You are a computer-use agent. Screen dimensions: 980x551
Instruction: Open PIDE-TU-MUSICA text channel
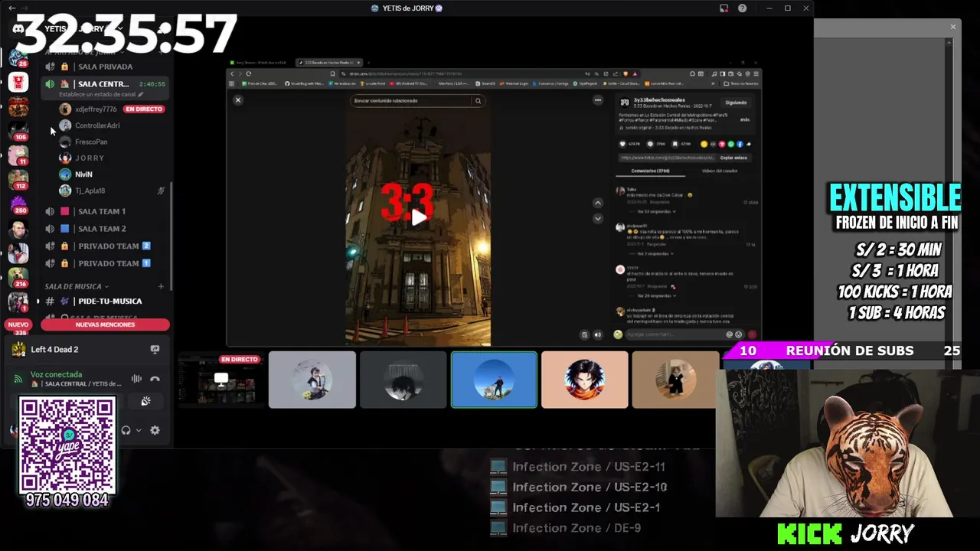(x=109, y=302)
